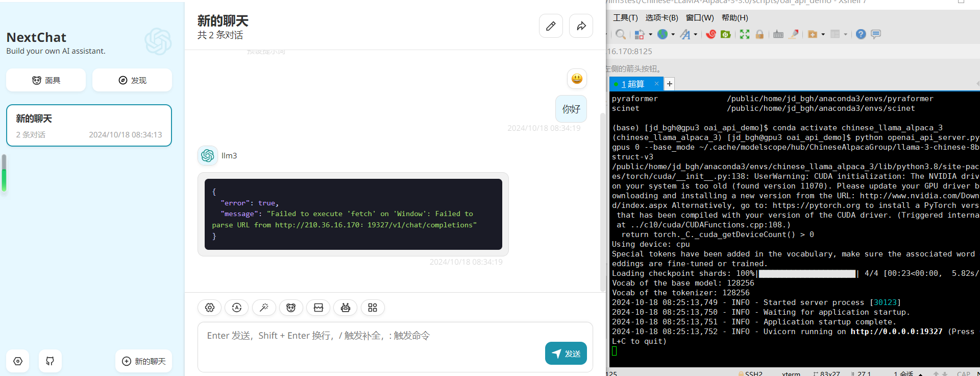
Task: Click the Xshell lock screen padlock icon
Action: [x=759, y=34]
